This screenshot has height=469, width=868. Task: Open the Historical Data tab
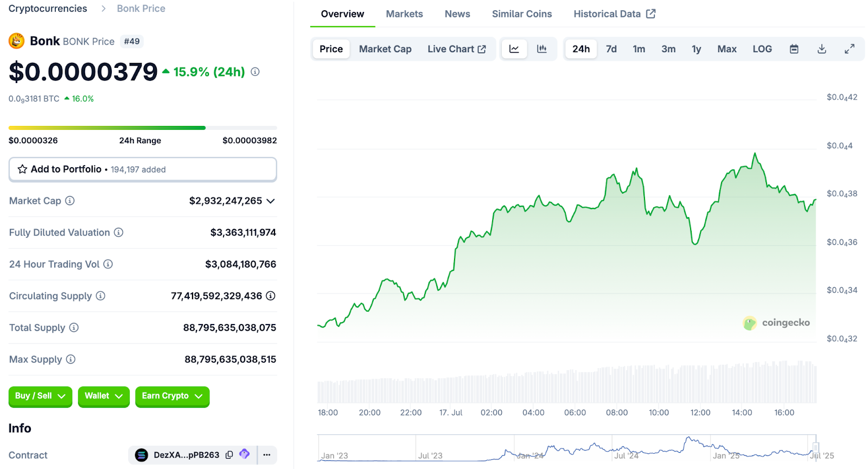[x=614, y=14]
